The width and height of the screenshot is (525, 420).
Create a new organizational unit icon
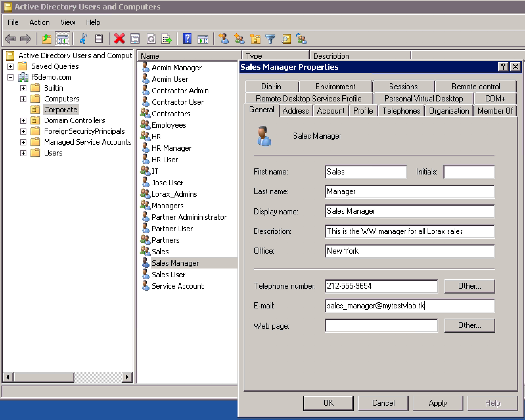(x=255, y=39)
